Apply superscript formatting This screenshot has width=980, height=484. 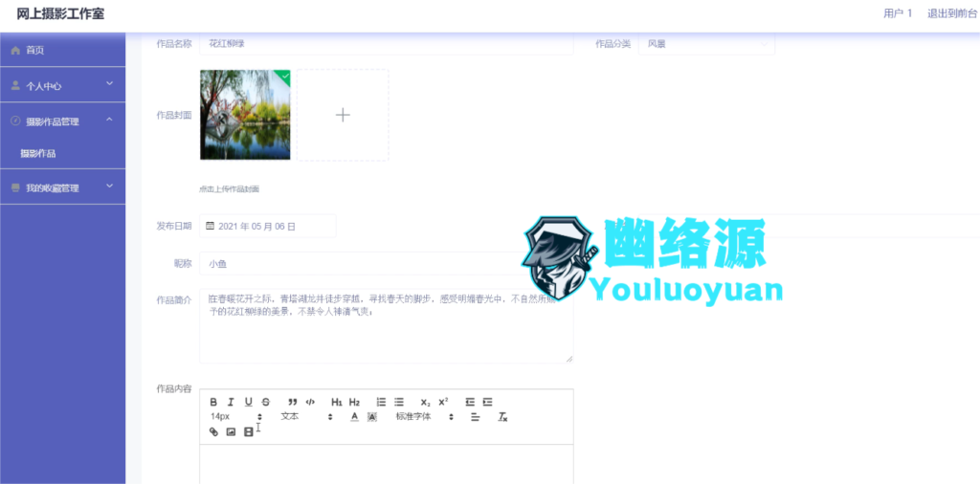pyautogui.click(x=443, y=402)
